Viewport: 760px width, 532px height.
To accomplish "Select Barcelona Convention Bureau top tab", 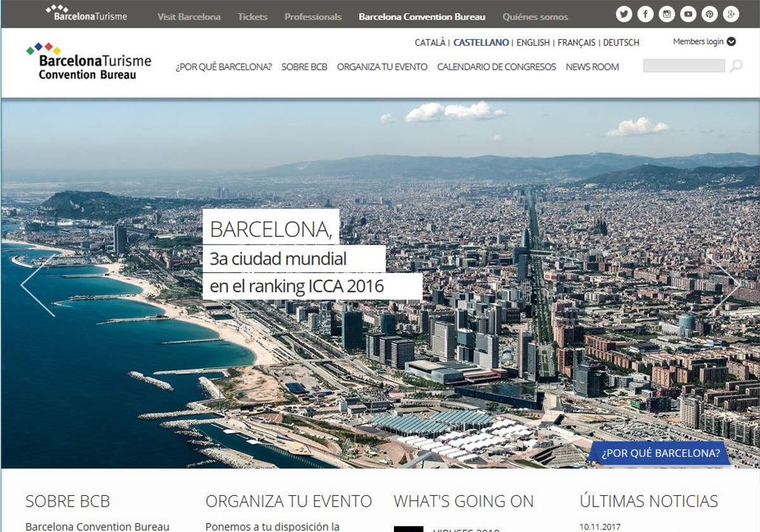I will click(422, 17).
